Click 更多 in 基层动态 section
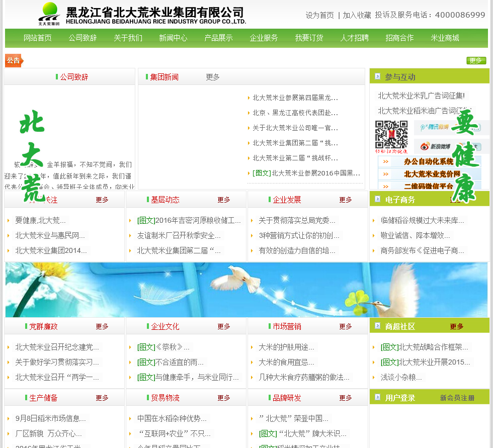 coord(224,200)
